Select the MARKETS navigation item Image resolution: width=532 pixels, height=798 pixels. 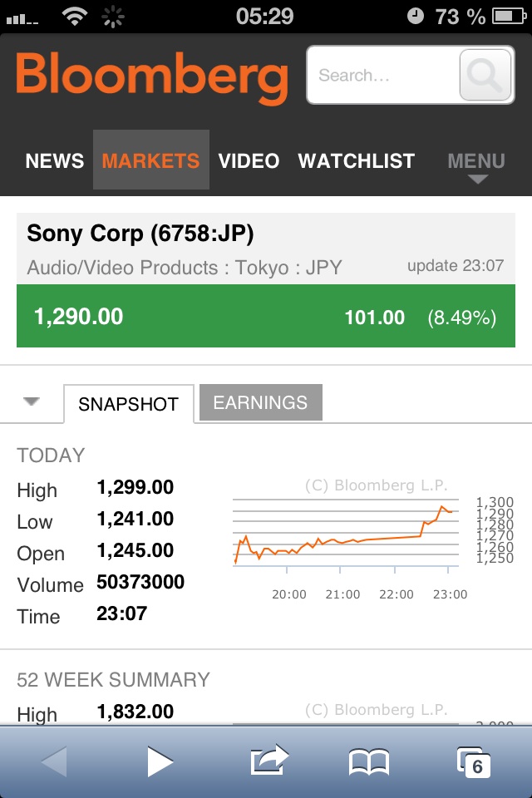coord(150,160)
